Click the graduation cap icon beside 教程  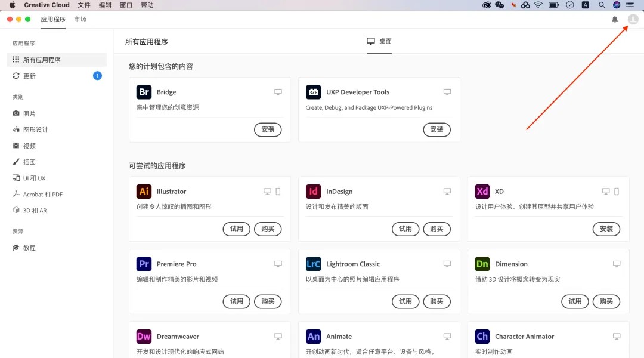pos(16,248)
